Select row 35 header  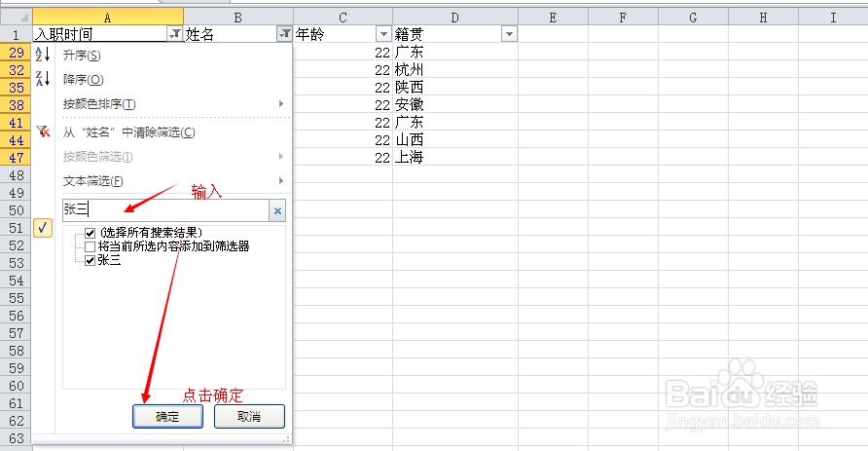point(16,87)
